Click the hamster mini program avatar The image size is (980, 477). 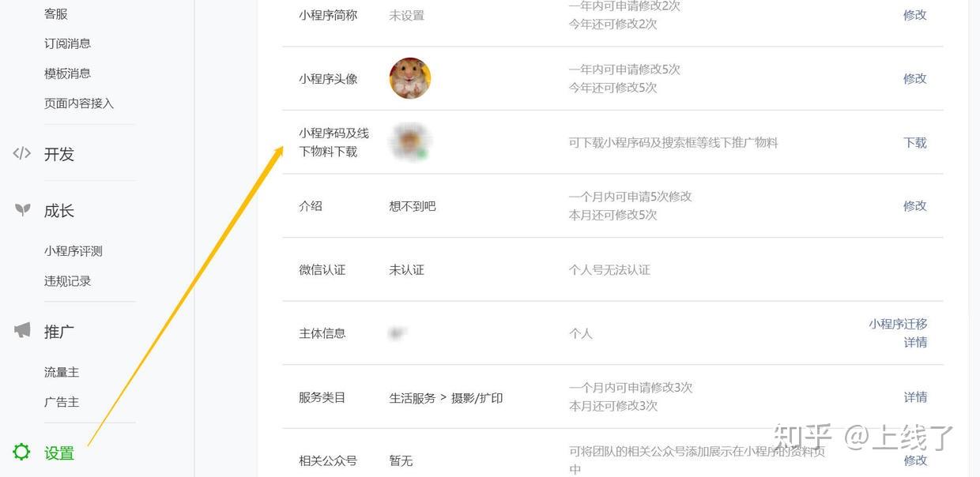(x=410, y=78)
